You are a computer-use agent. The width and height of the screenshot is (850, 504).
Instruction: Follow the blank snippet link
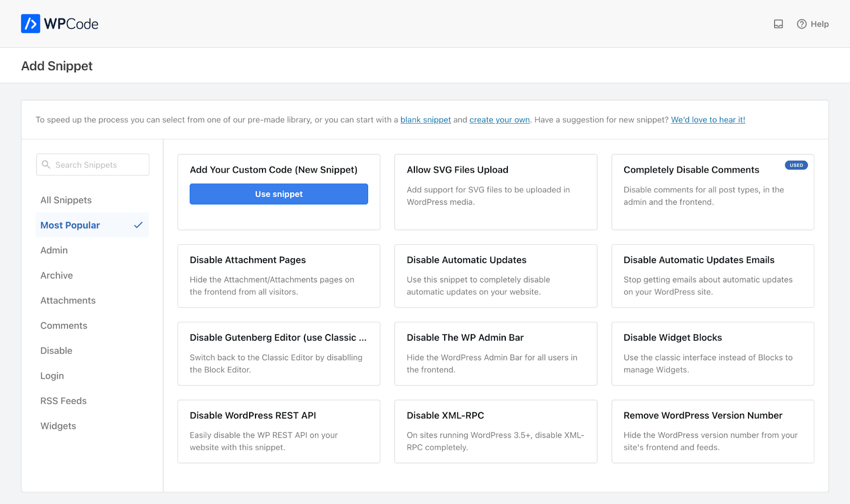click(426, 120)
